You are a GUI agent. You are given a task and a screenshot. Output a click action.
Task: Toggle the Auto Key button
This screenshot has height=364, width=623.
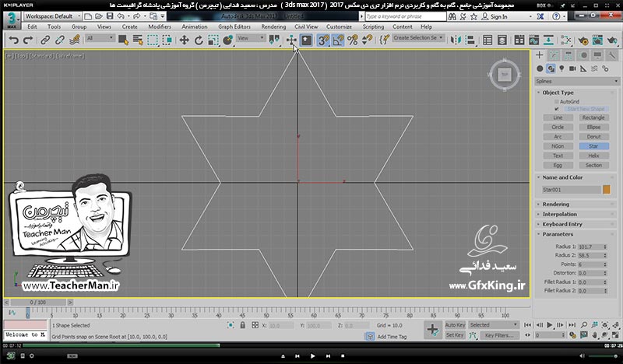point(455,324)
